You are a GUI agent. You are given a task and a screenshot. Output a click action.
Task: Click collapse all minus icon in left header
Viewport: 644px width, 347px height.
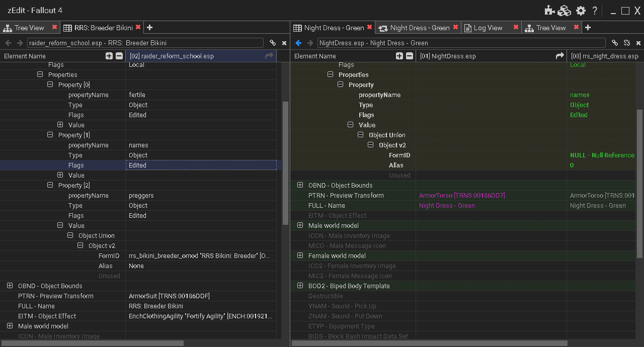click(x=119, y=56)
